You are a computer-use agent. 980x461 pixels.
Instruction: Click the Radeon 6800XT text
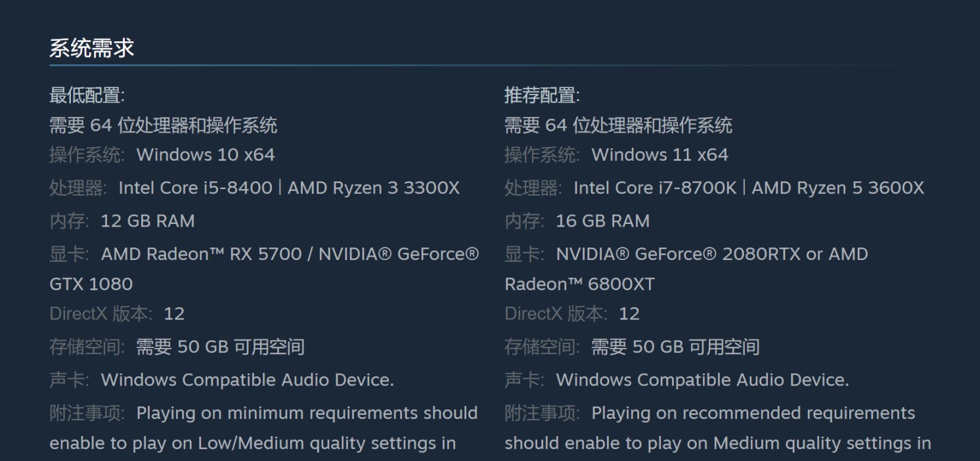(580, 284)
